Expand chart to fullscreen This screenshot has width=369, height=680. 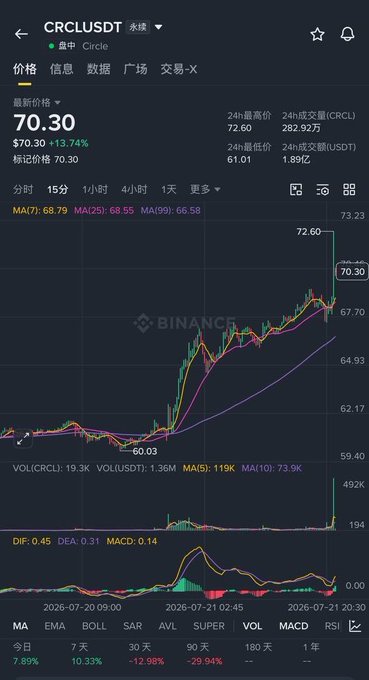point(23,438)
